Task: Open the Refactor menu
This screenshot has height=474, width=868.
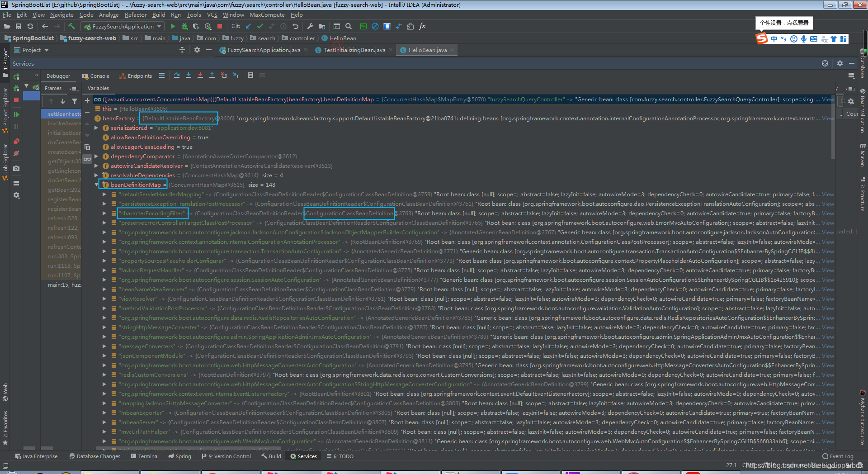Action: (x=136, y=14)
